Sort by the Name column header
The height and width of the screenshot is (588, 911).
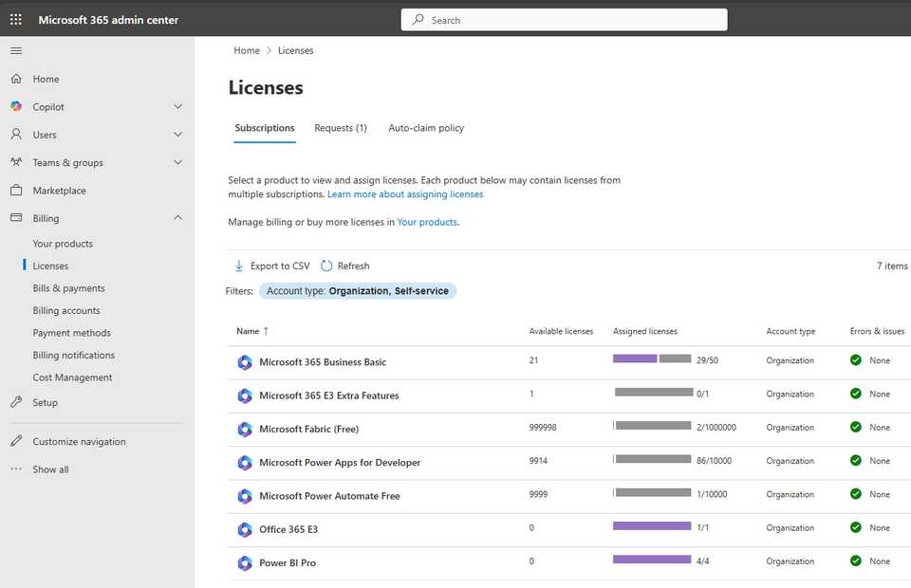(x=249, y=331)
